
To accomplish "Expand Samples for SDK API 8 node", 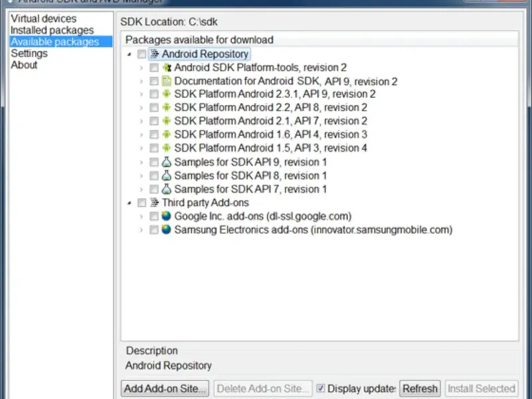I will [x=142, y=176].
